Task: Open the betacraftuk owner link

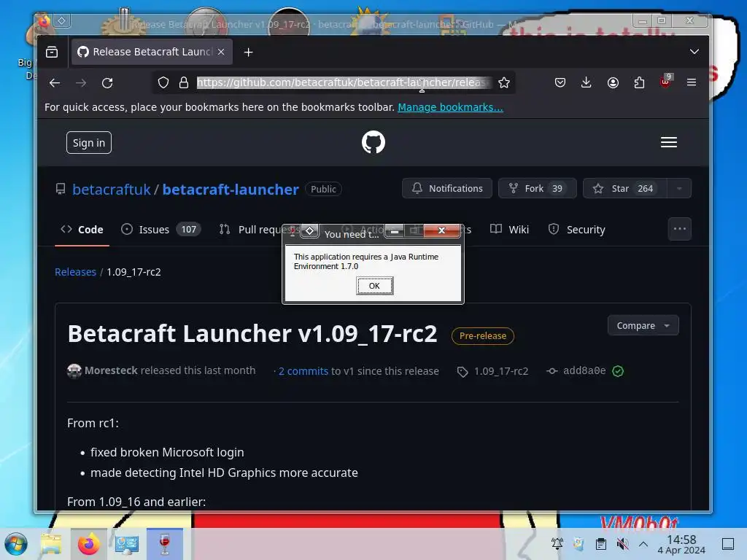Action: (x=112, y=190)
